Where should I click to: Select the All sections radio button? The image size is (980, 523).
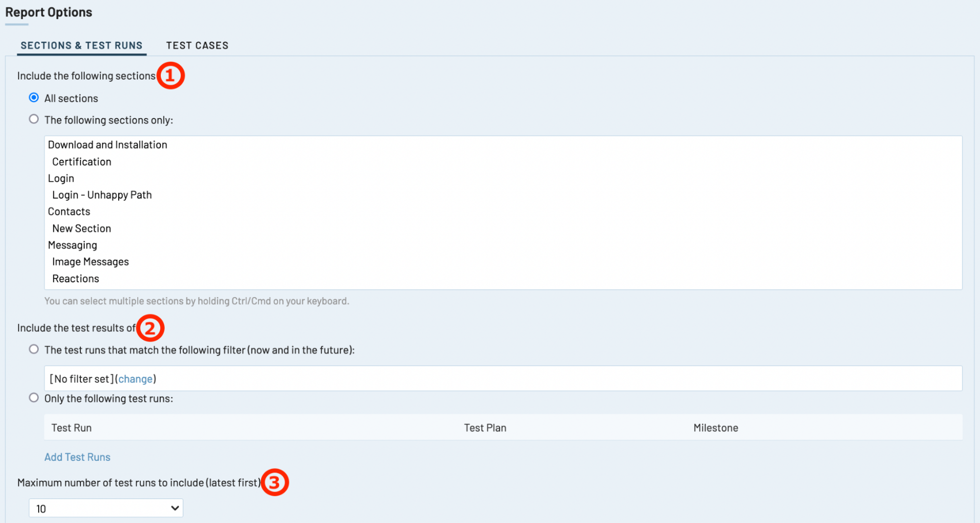point(34,98)
